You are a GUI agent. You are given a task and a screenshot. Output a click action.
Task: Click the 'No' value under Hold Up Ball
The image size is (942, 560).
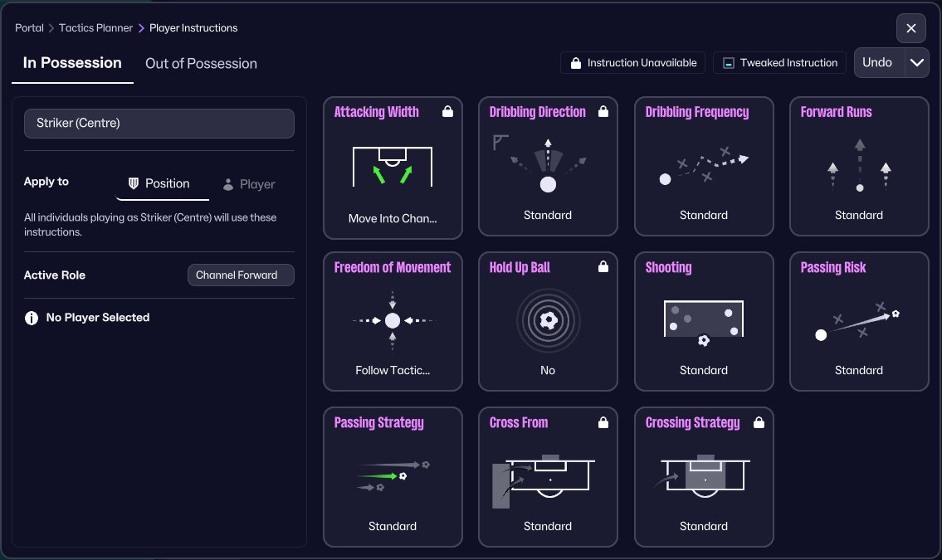pos(547,370)
